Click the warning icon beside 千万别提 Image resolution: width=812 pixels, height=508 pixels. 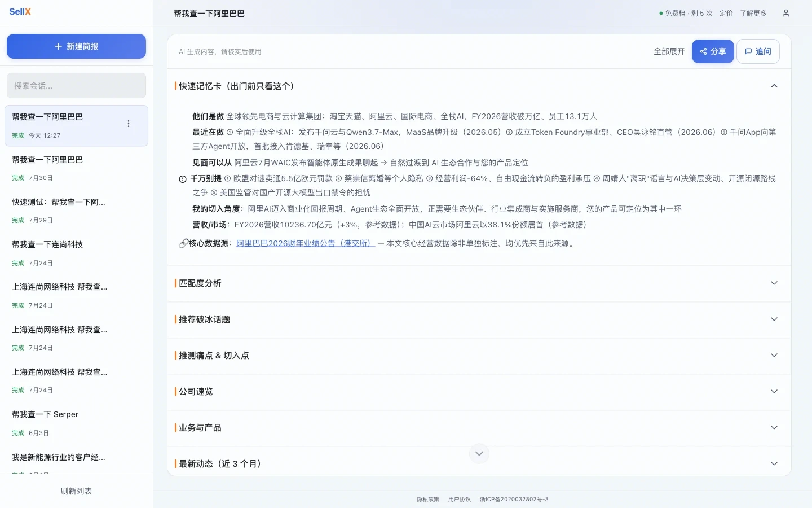183,179
